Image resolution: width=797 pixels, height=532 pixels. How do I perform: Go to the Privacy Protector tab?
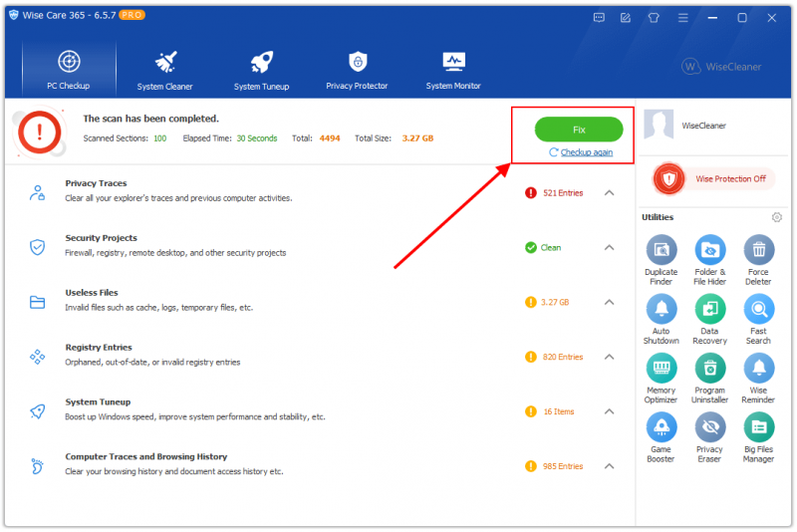[357, 70]
